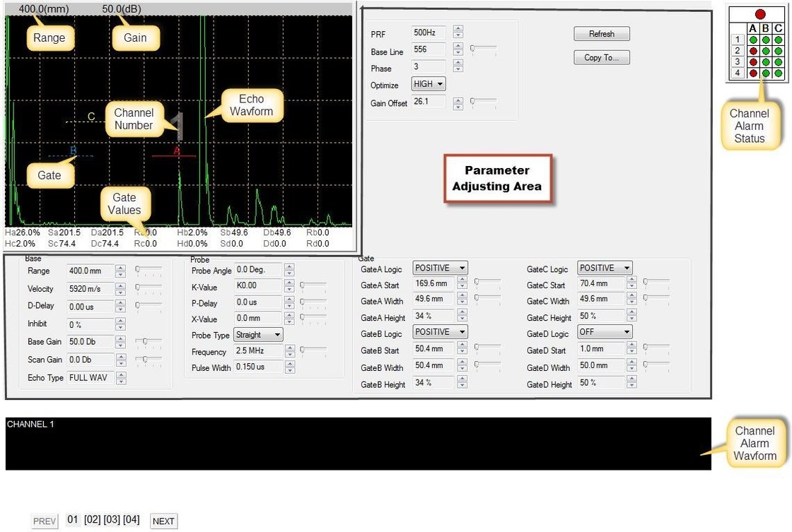This screenshot has width=792, height=532.
Task: Click the Velocity input field
Action: point(90,289)
